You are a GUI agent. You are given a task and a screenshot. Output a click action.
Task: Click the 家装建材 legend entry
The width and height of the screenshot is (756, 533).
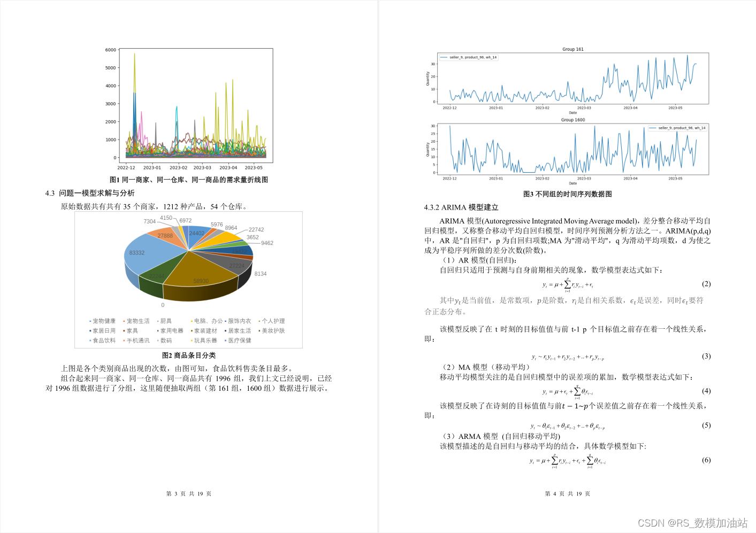[x=204, y=331]
